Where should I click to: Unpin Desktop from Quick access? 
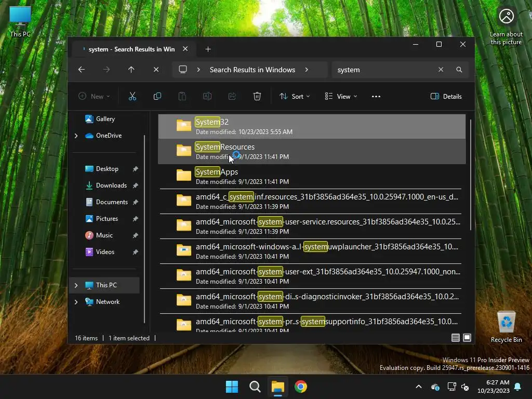136,169
